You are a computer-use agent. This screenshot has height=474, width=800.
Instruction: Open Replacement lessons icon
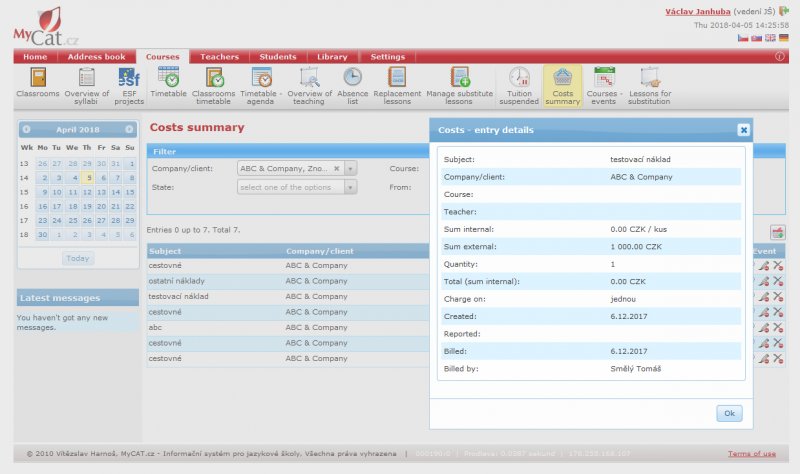(x=397, y=78)
